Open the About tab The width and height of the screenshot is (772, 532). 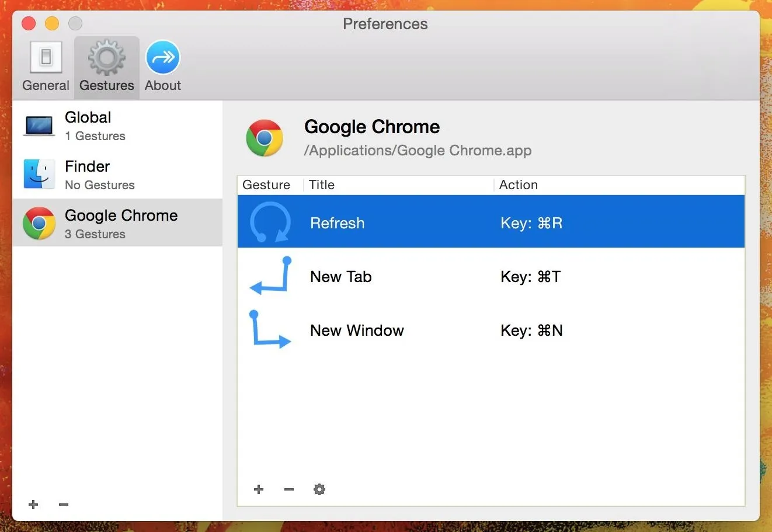pos(163,67)
